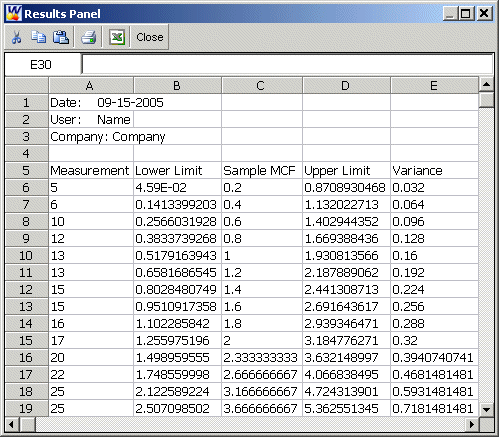The image size is (499, 437).
Task: Click the horizontal scrollbar left arrow
Action: click(x=12, y=424)
